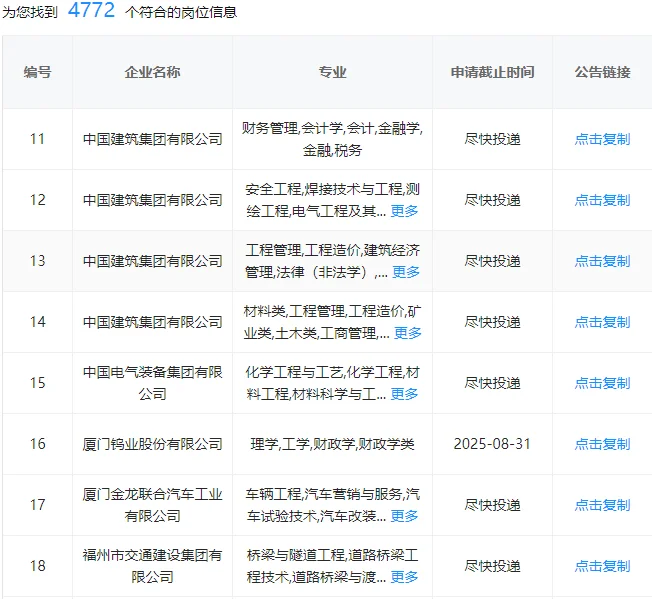Image resolution: width=652 pixels, height=599 pixels.
Task: Copy announcement link for row 11
Action: click(x=602, y=139)
